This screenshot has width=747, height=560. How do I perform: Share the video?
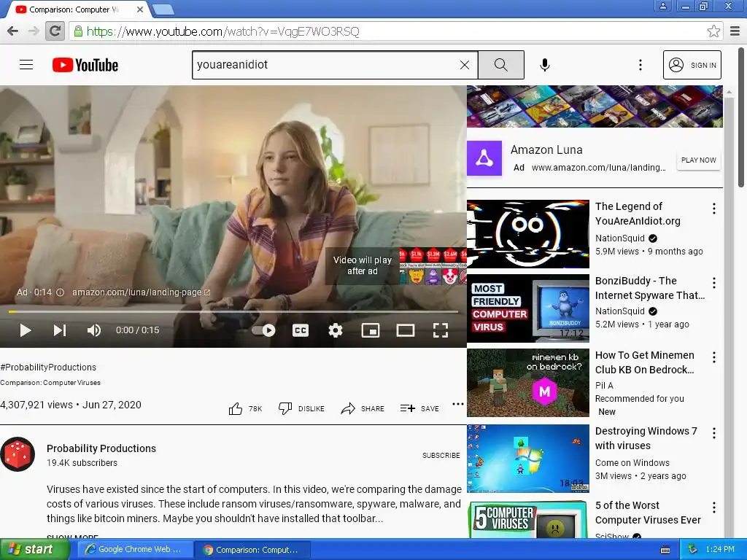tap(363, 408)
